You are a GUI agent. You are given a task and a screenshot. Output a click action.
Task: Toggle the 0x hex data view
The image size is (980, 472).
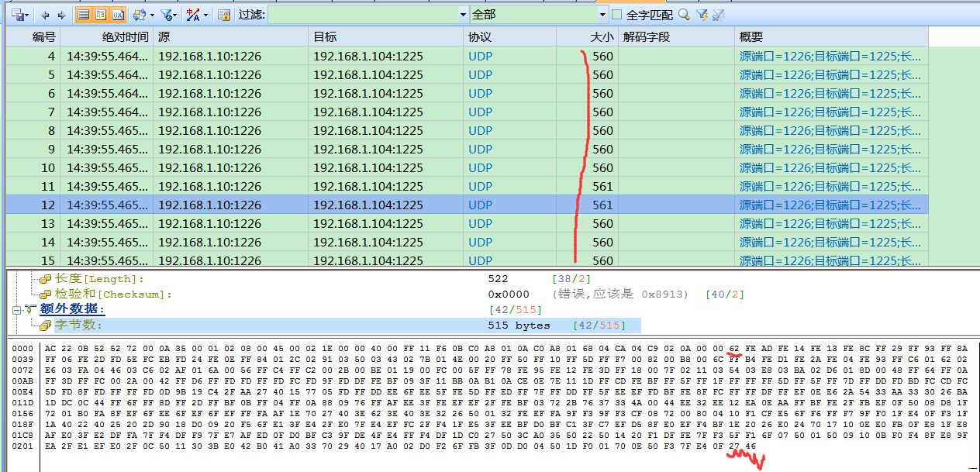pyautogui.click(x=118, y=13)
